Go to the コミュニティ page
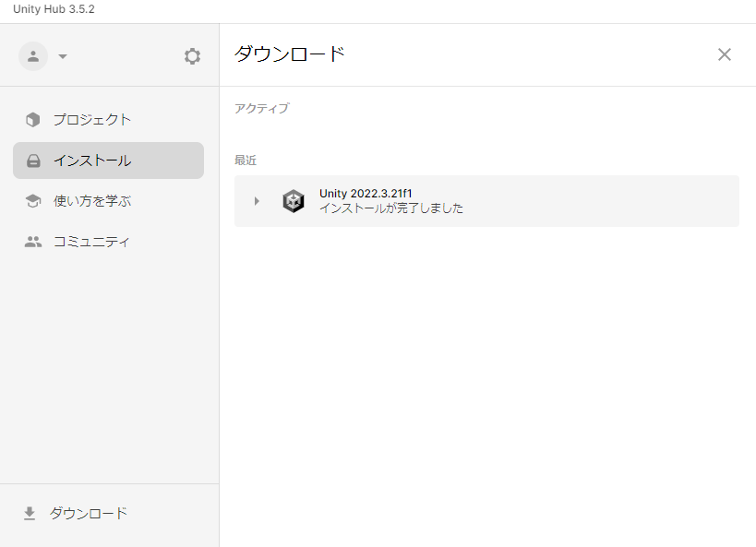Viewport: 756px width, 547px height. point(92,242)
